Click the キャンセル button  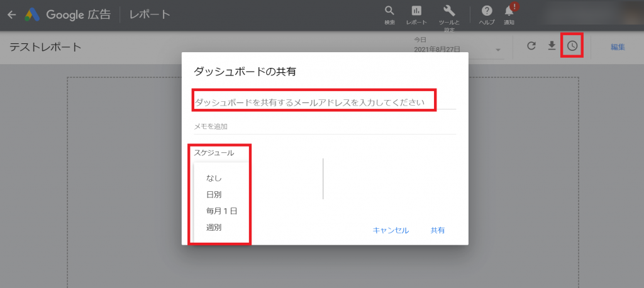click(391, 231)
